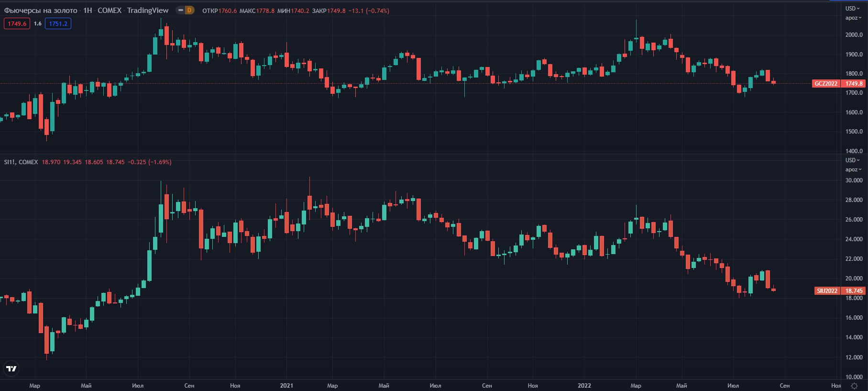868x391 pixels.
Task: Click the blue buy button 1751.2
Action: tap(58, 23)
